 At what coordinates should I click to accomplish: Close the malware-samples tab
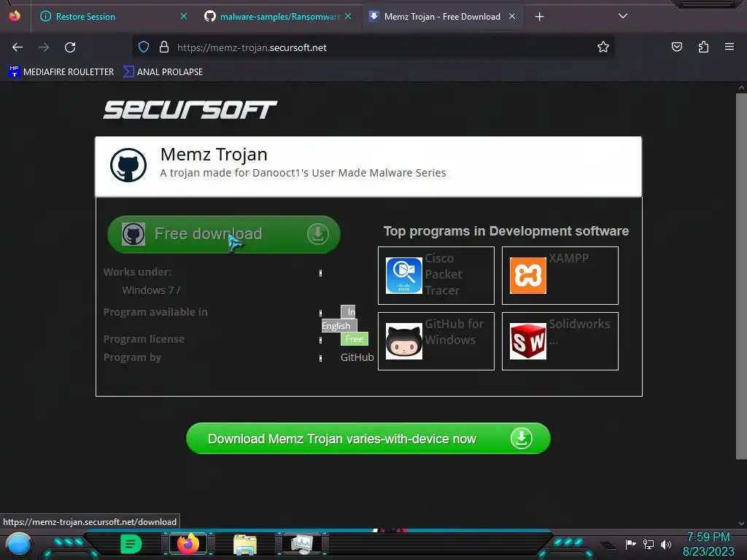pyautogui.click(x=348, y=16)
